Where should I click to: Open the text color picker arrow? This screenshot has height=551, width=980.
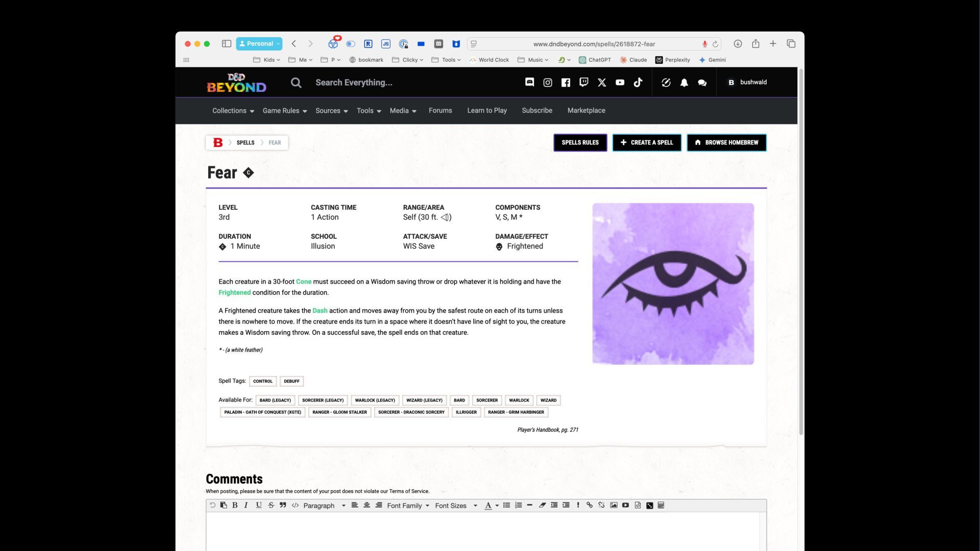[497, 506]
